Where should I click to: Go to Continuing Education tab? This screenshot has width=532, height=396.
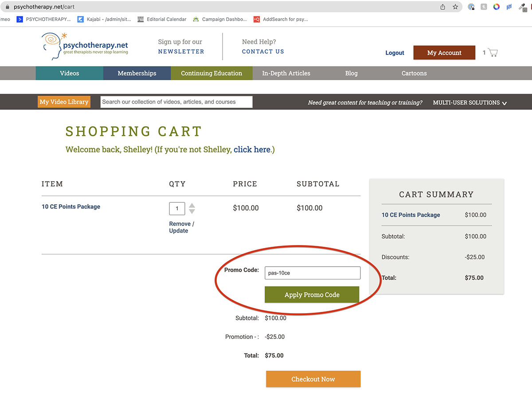coord(211,73)
